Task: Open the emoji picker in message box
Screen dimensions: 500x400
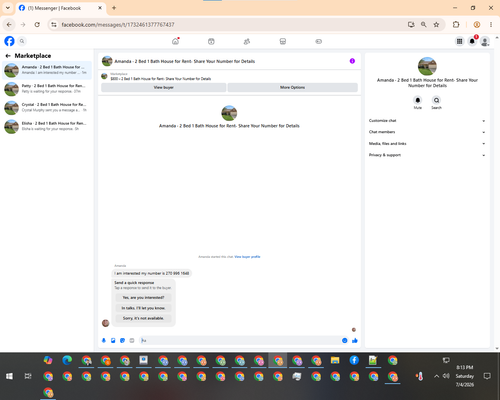Action: [x=344, y=340]
